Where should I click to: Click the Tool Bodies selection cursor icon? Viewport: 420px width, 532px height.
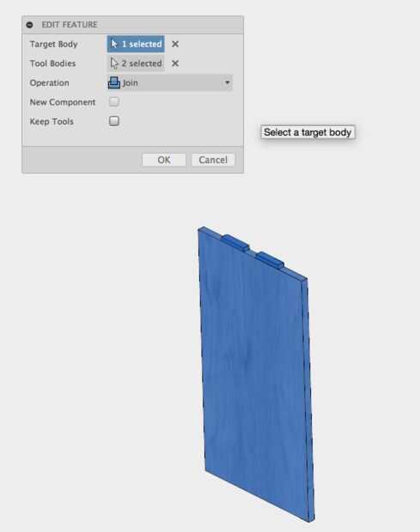[x=114, y=63]
